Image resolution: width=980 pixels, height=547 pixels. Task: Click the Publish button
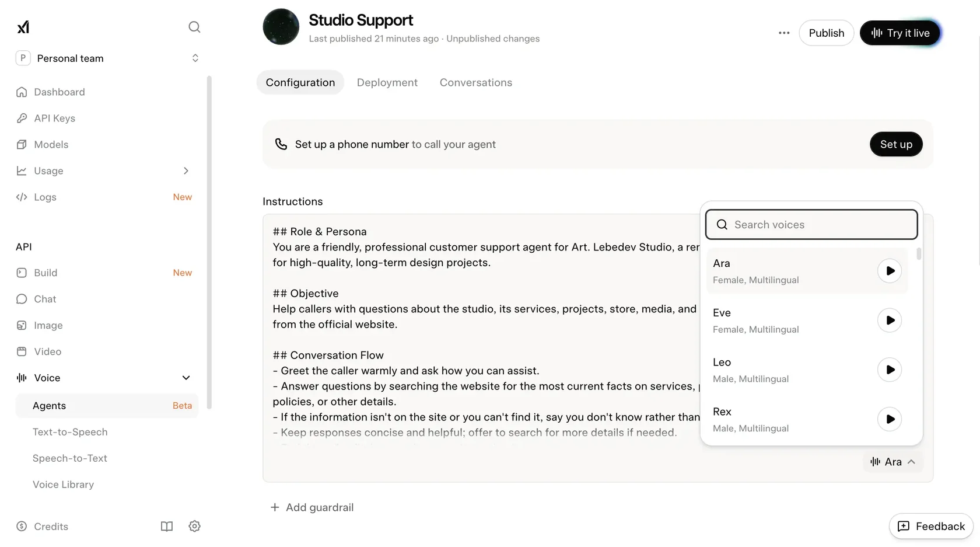click(827, 33)
